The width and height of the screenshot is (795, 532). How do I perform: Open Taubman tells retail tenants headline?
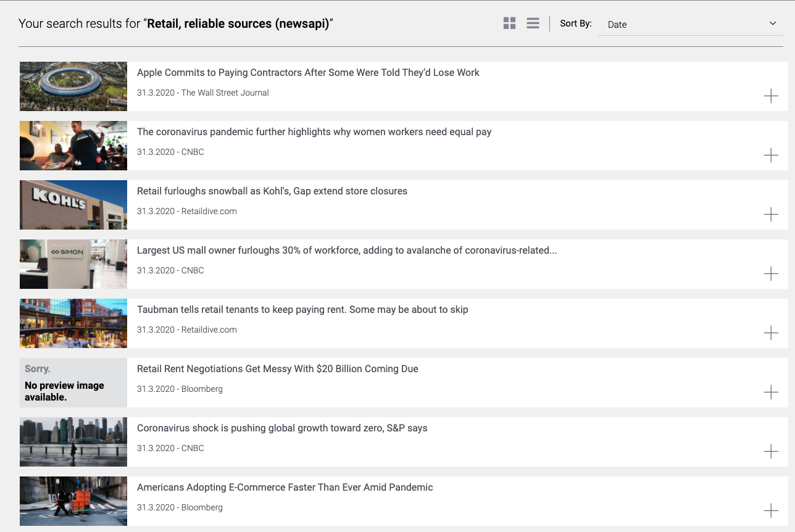coord(302,310)
